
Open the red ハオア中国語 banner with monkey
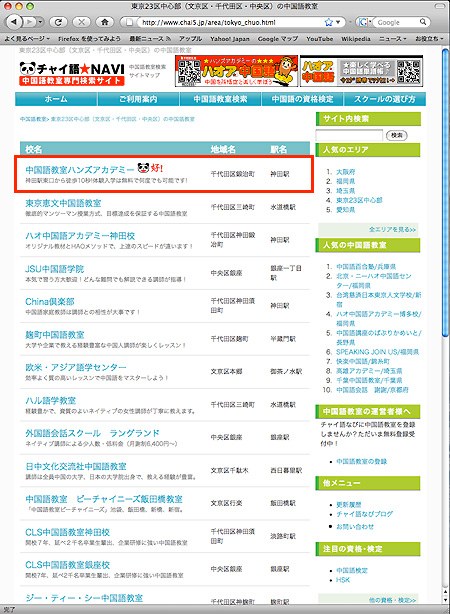click(237, 71)
